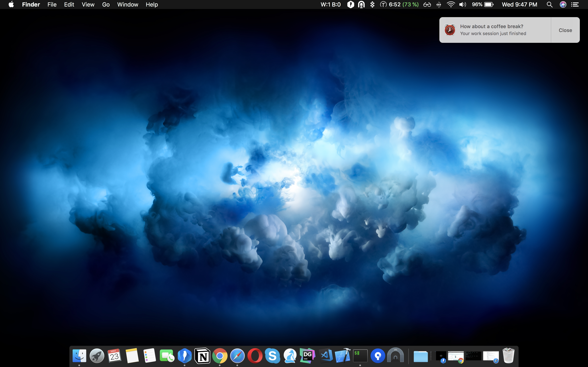Open Terminal from the Dock

pyautogui.click(x=360, y=356)
